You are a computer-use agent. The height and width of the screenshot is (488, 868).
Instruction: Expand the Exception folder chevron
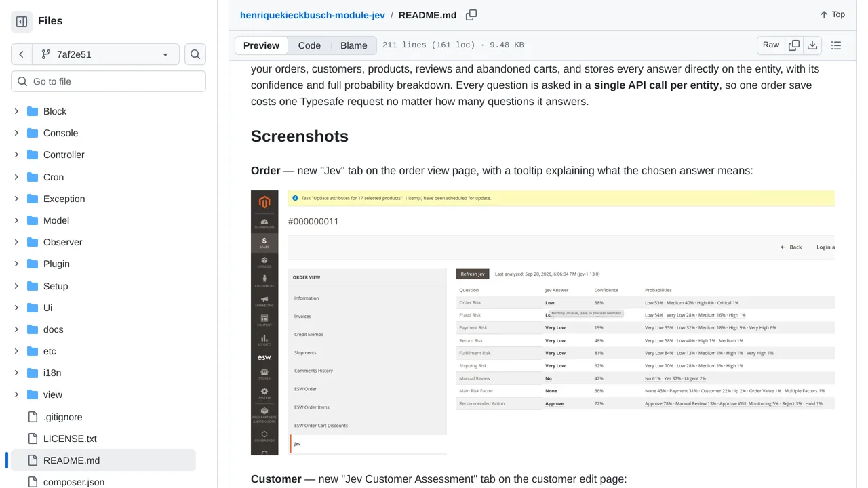[x=16, y=199]
